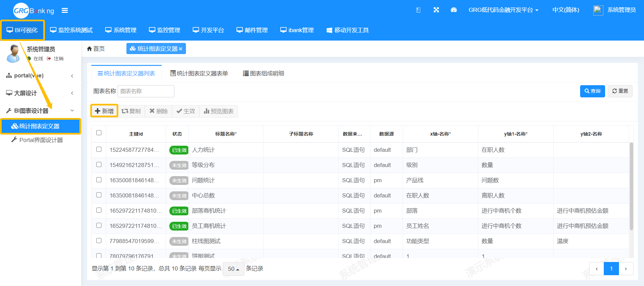Click the logout 注销 icon link
Image resolution: width=644 pixels, height=286 pixels.
point(55,58)
